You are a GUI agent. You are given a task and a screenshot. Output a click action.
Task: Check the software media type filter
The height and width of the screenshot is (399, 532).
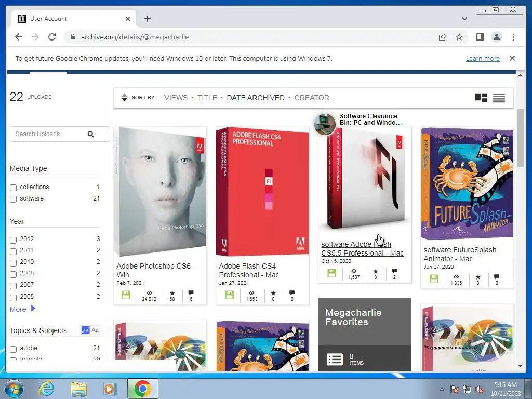[x=13, y=199]
